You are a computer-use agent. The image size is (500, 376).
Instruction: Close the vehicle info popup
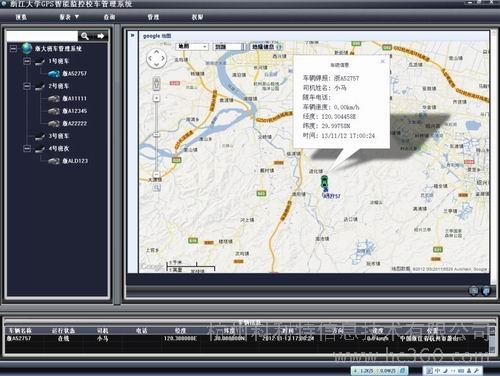(382, 61)
